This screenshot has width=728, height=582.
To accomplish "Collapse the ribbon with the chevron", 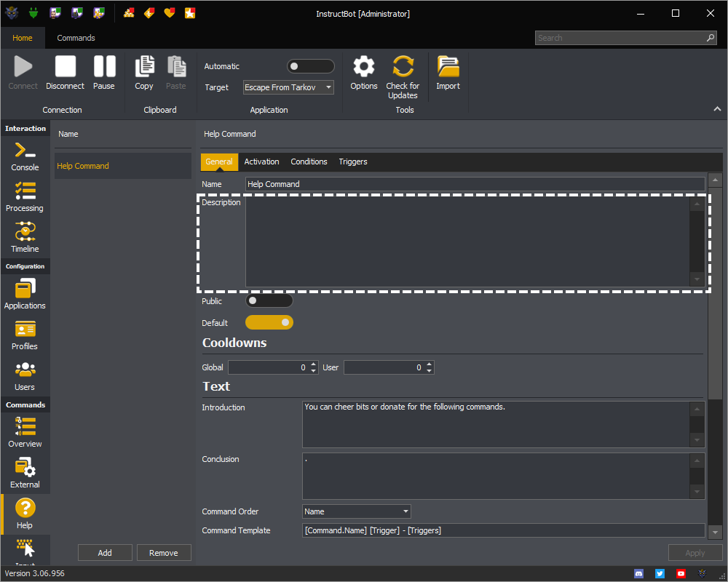I will (x=717, y=109).
